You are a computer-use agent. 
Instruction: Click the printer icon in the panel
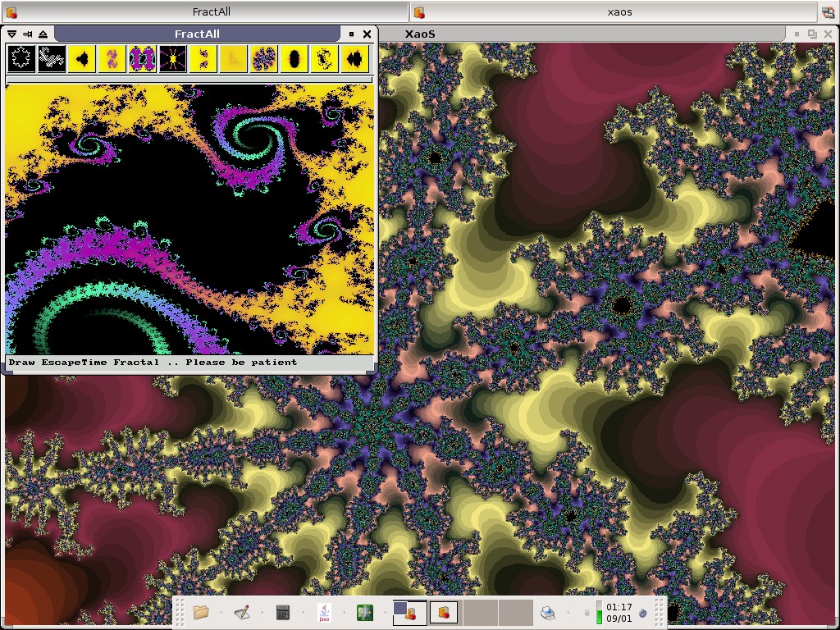coord(548,612)
